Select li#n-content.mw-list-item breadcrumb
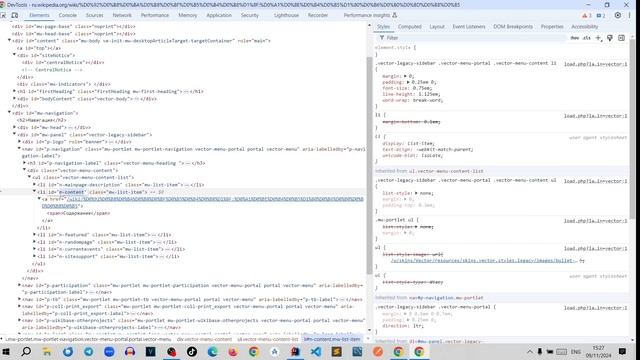640x360 pixels. tap(332, 339)
